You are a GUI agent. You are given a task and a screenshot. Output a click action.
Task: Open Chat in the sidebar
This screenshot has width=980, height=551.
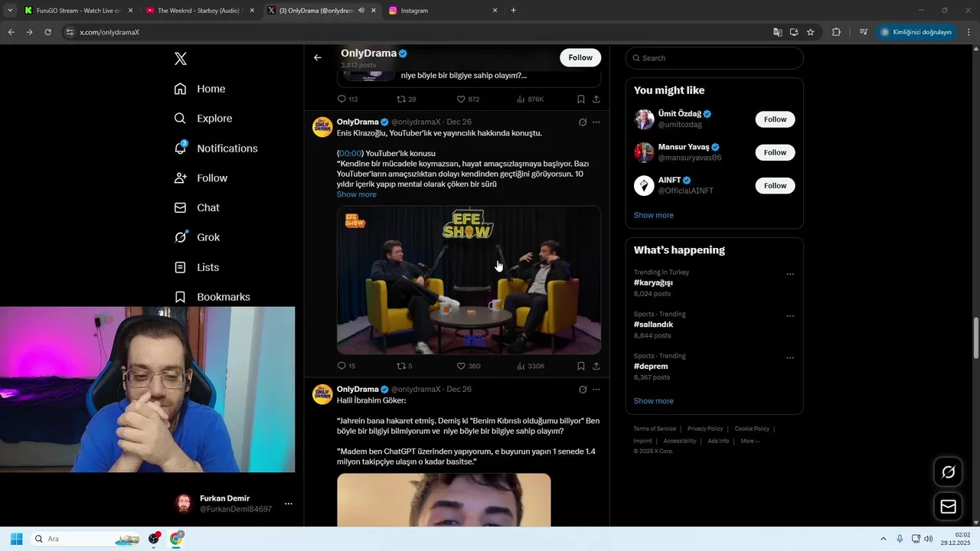click(x=197, y=207)
